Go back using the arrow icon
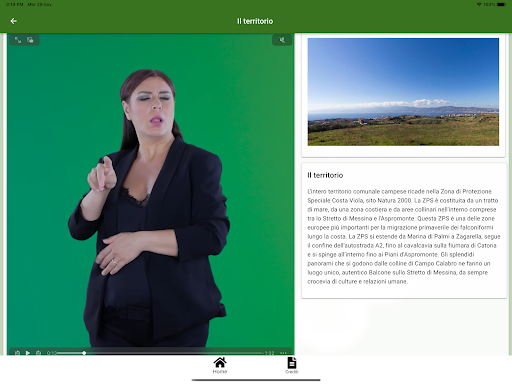Image resolution: width=512 pixels, height=384 pixels. click(x=14, y=21)
